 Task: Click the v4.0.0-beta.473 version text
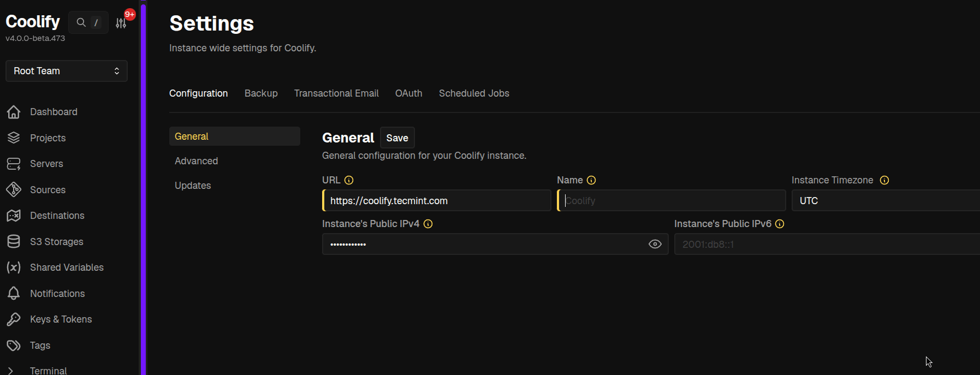(x=35, y=38)
